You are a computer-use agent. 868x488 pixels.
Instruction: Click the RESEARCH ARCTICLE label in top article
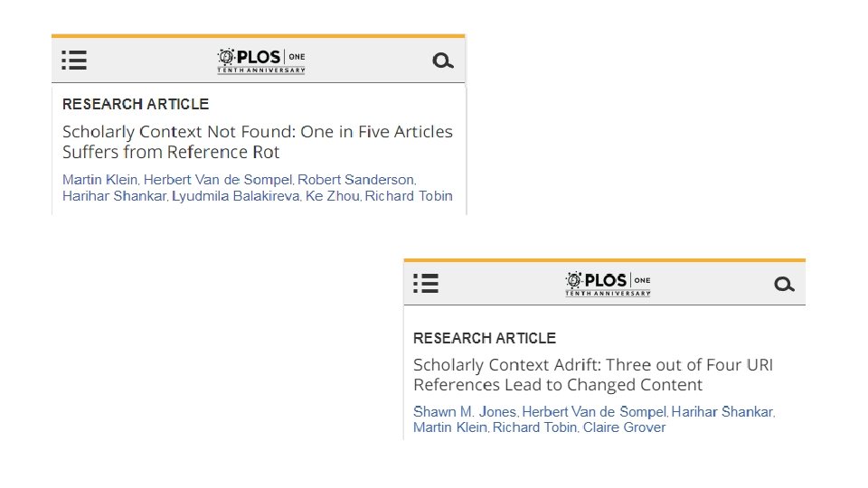coord(136,104)
